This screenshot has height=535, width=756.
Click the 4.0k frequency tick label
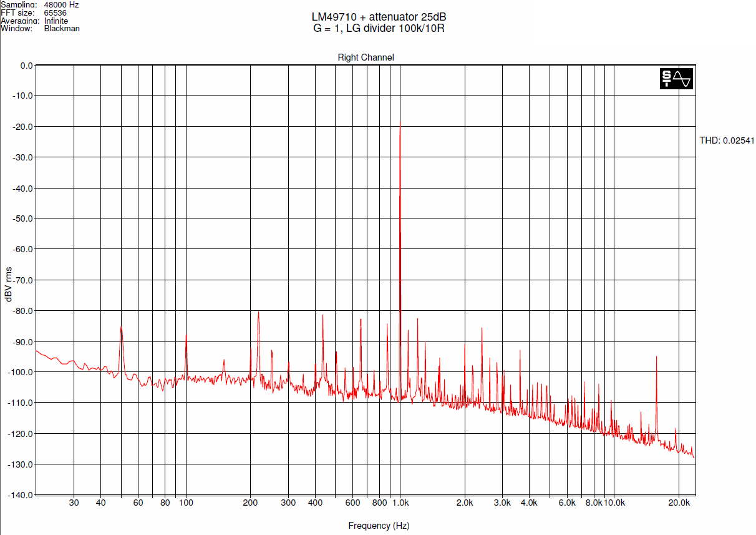(x=529, y=503)
